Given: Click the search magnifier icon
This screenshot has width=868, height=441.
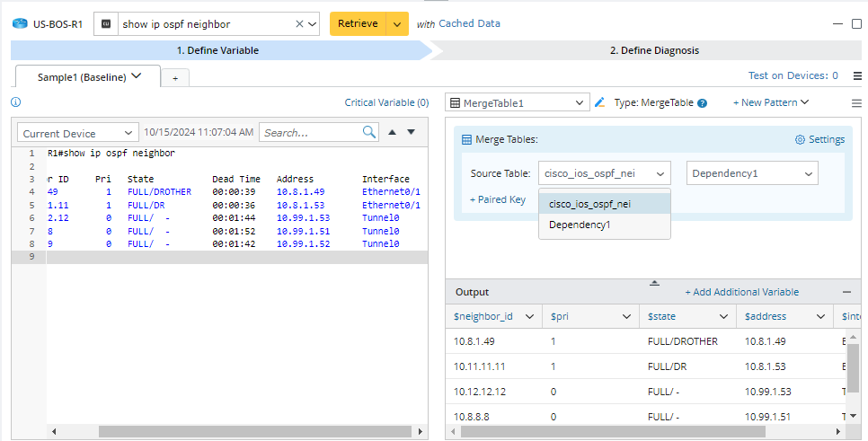Looking at the screenshot, I should [x=369, y=132].
